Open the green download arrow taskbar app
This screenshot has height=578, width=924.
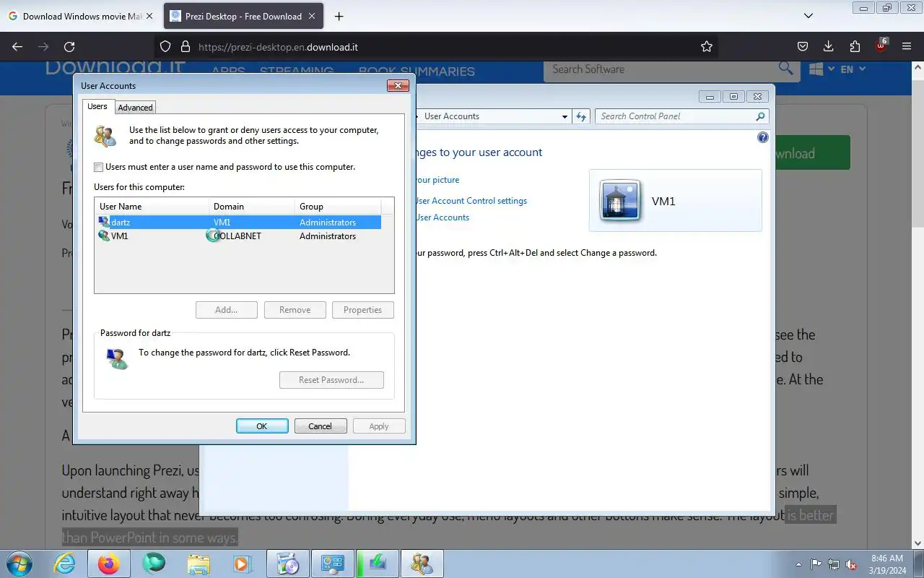tap(378, 564)
